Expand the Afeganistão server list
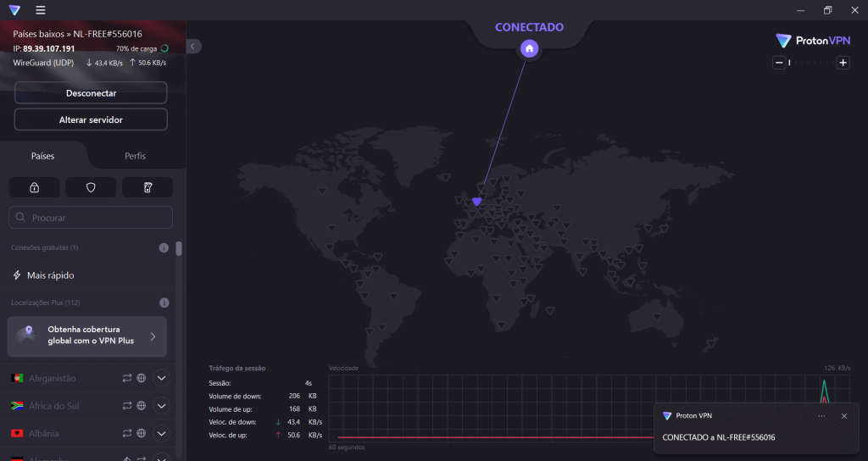 tap(161, 378)
